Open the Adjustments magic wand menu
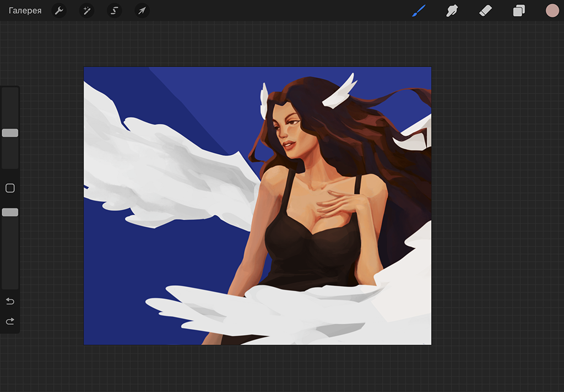The image size is (564, 392). tap(86, 10)
